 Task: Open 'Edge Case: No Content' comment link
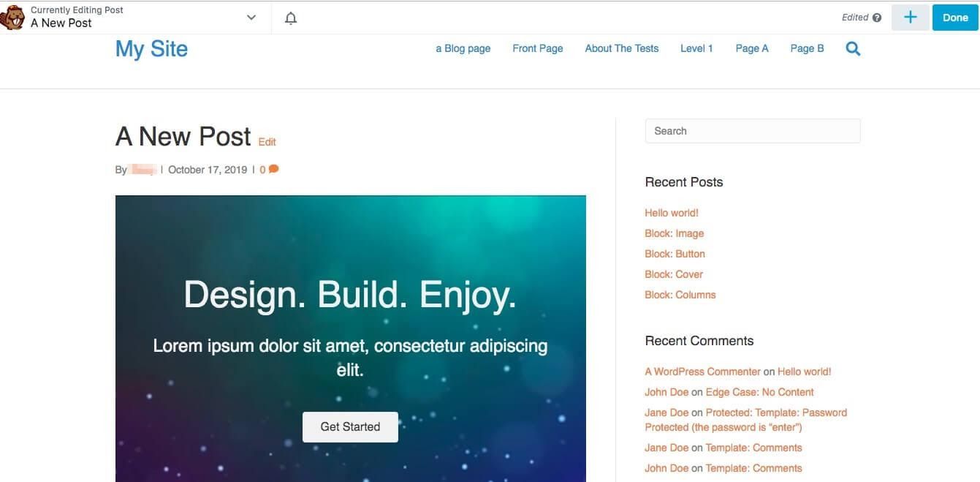(759, 392)
